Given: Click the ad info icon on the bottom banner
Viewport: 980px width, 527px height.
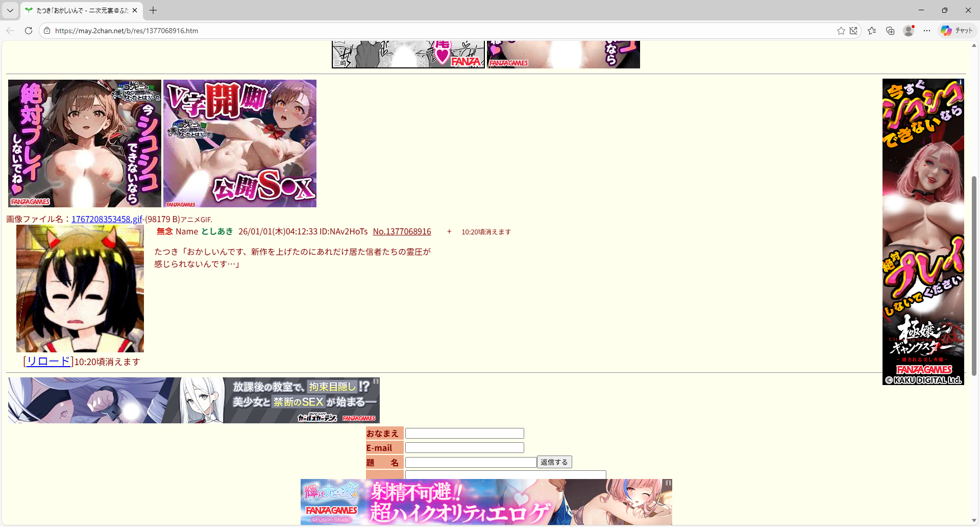Looking at the screenshot, I should (668, 483).
